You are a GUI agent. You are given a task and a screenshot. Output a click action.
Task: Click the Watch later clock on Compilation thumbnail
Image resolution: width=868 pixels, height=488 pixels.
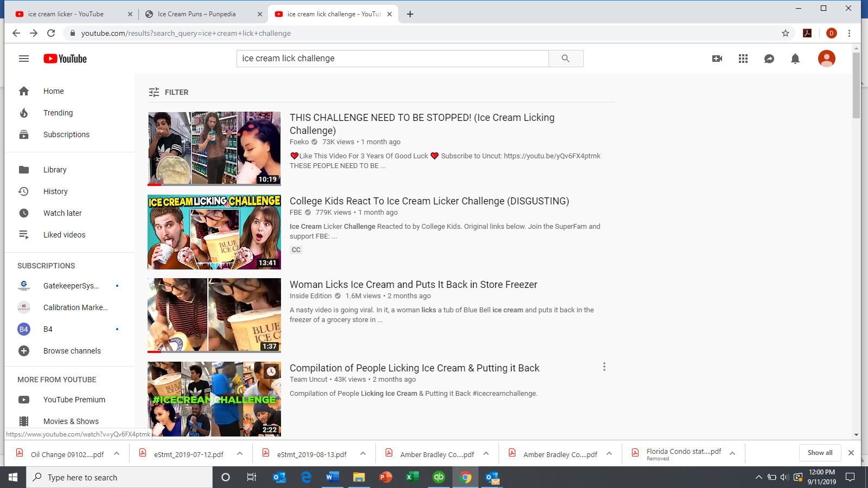(x=271, y=371)
